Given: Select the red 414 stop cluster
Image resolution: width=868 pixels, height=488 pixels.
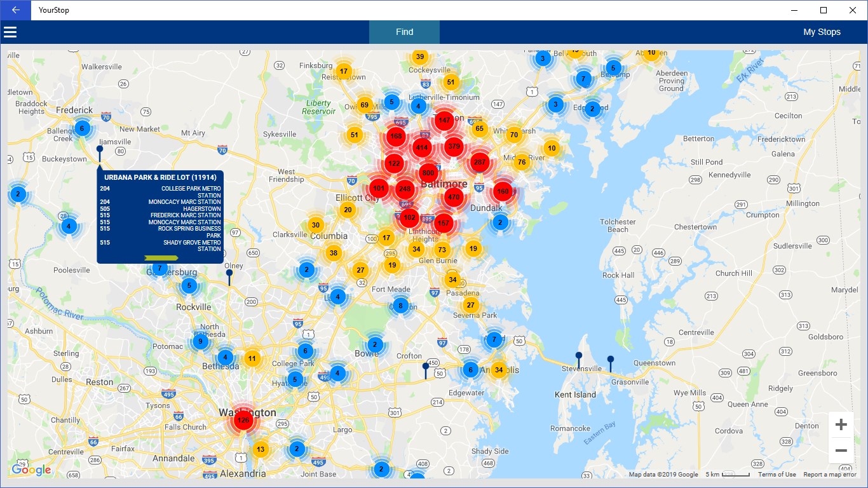Looking at the screenshot, I should [421, 147].
